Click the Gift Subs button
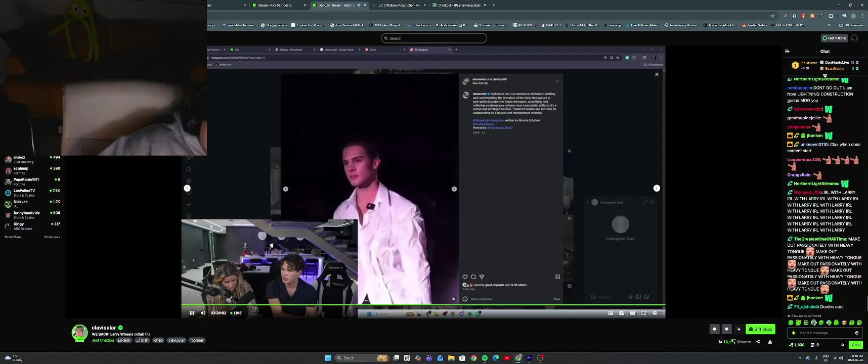The width and height of the screenshot is (868, 364). click(760, 329)
